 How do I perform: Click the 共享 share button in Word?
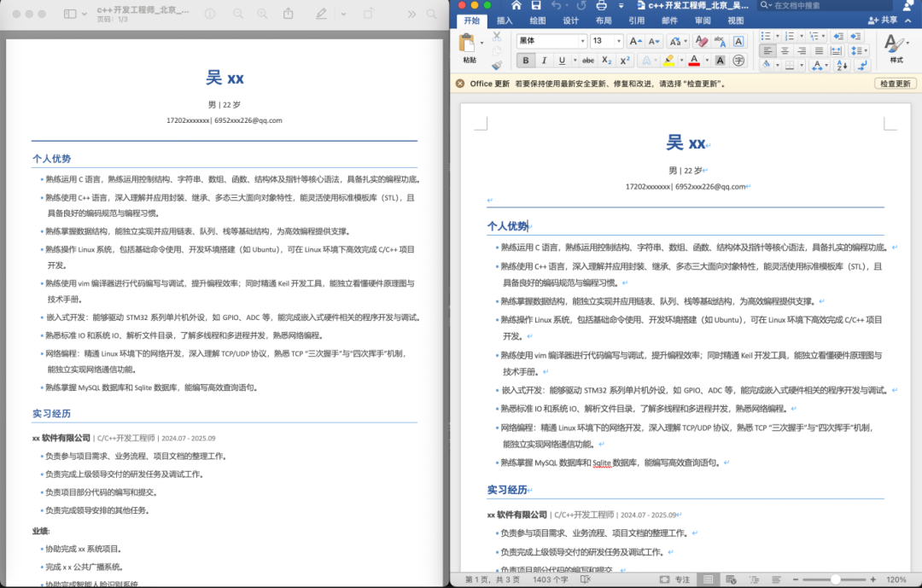[884, 20]
